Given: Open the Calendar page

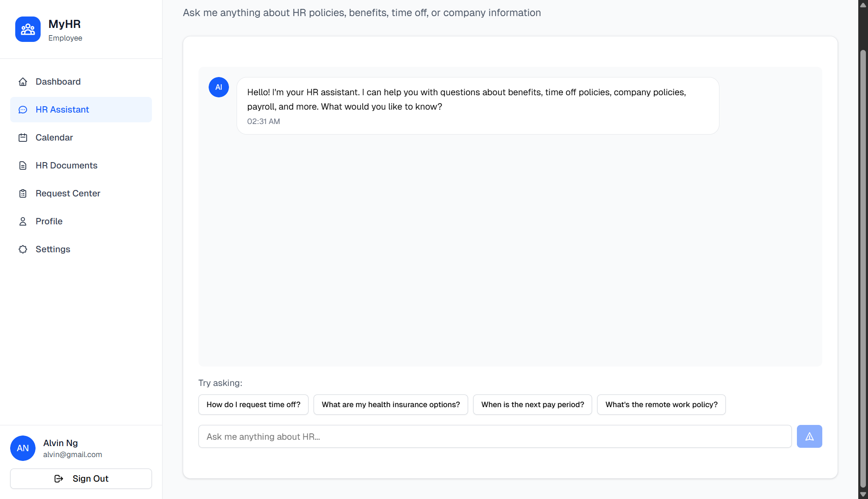Looking at the screenshot, I should (x=54, y=138).
